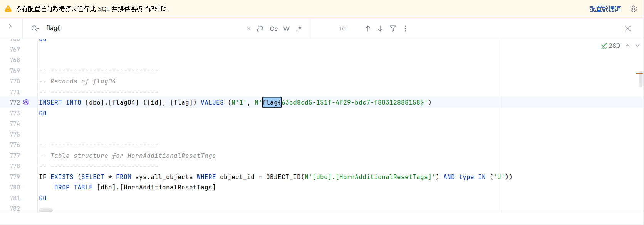This screenshot has width=644, height=225.
Task: Click the gutter icon on line 772
Action: click(26, 102)
